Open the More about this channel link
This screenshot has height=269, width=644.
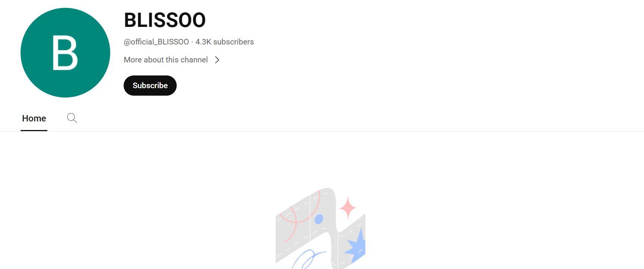(x=166, y=60)
